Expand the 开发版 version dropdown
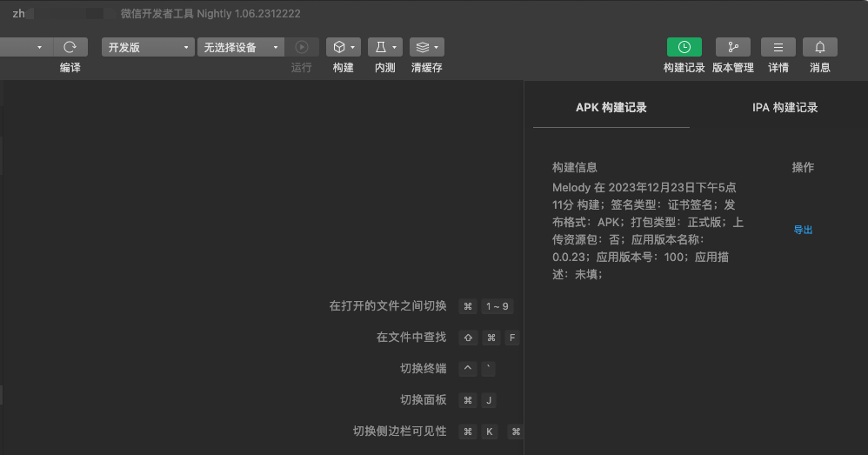868x455 pixels. pyautogui.click(x=148, y=47)
